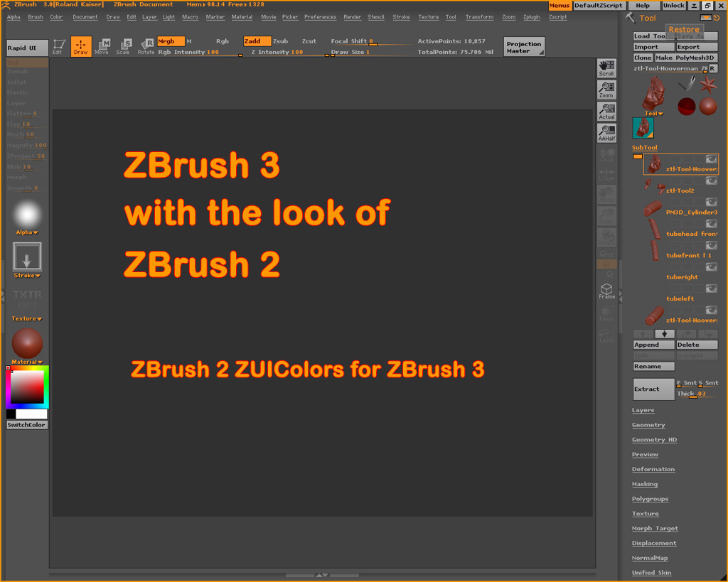The height and width of the screenshot is (582, 728).
Task: Click the subtool move down arrow
Action: (x=665, y=334)
